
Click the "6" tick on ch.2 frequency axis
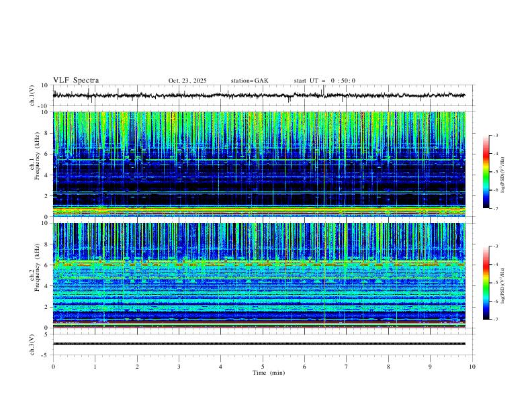tap(46, 265)
